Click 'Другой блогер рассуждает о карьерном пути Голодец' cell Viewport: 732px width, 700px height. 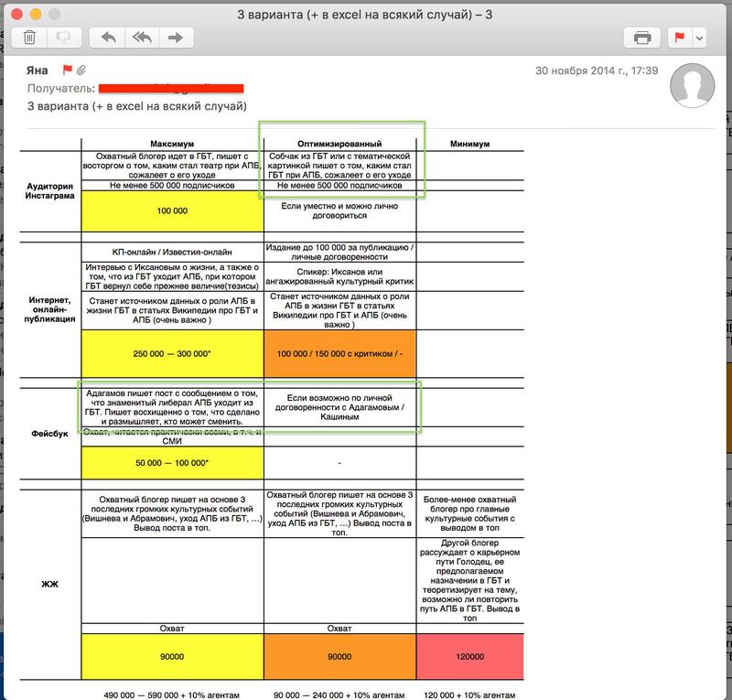tap(469, 580)
